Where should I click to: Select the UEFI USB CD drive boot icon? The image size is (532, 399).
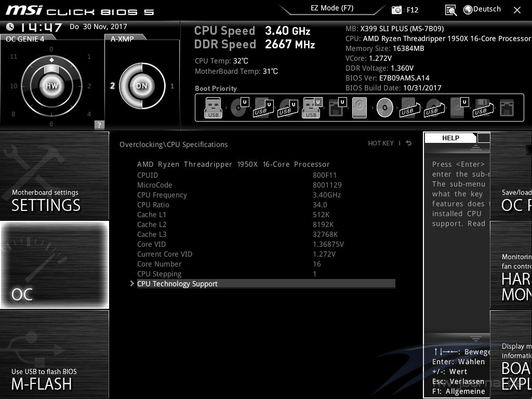[288, 108]
